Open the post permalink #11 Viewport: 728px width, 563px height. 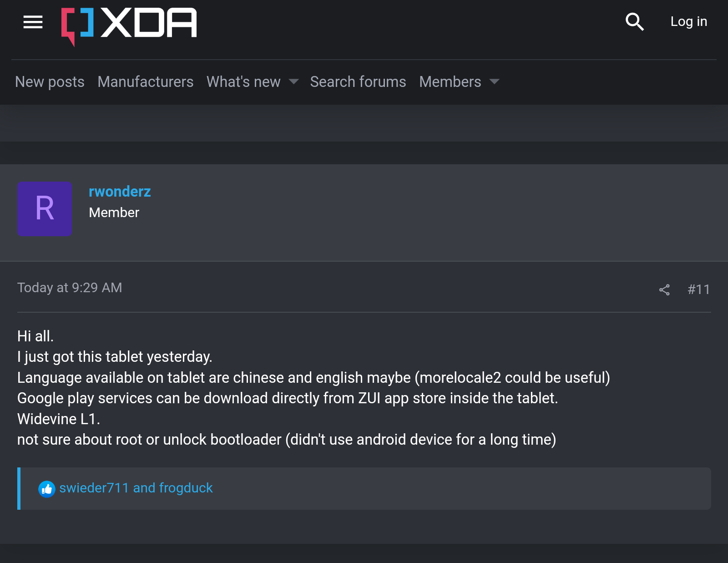699,289
